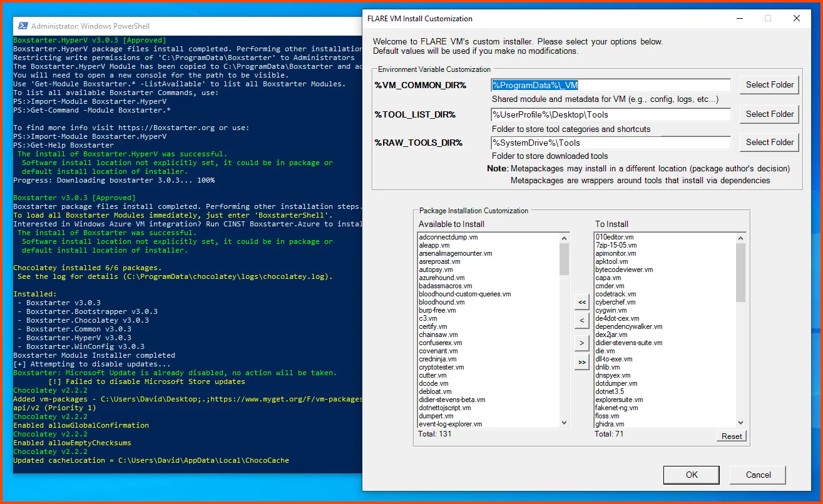Select bloodhound-custom-queries.vm package

465,295
